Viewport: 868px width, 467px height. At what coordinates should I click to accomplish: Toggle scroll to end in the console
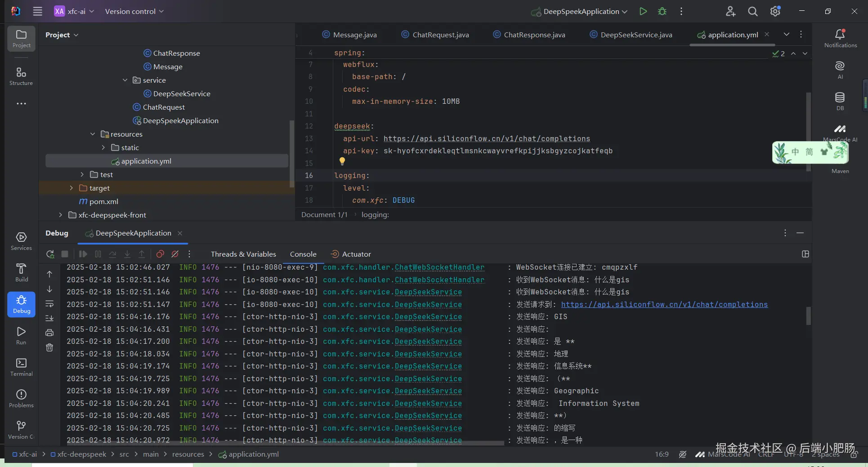[49, 318]
